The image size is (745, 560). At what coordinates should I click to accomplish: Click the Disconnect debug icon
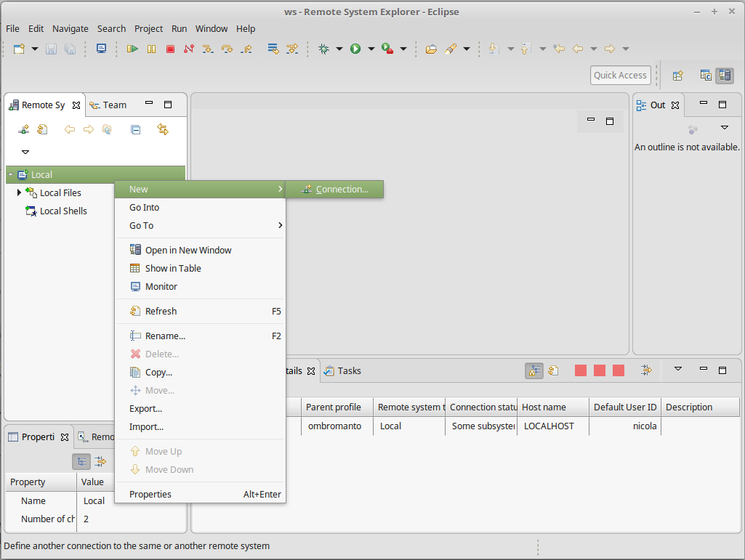coord(189,49)
